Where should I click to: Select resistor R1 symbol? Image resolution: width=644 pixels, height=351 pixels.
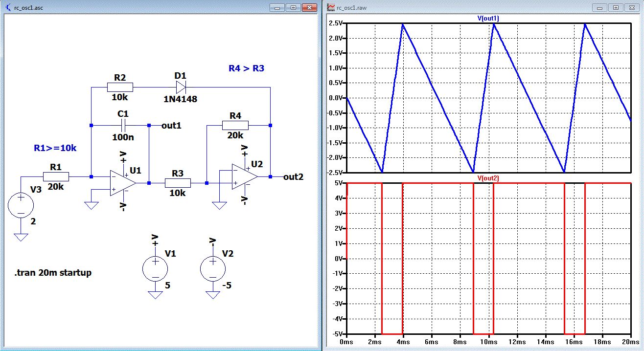click(56, 177)
